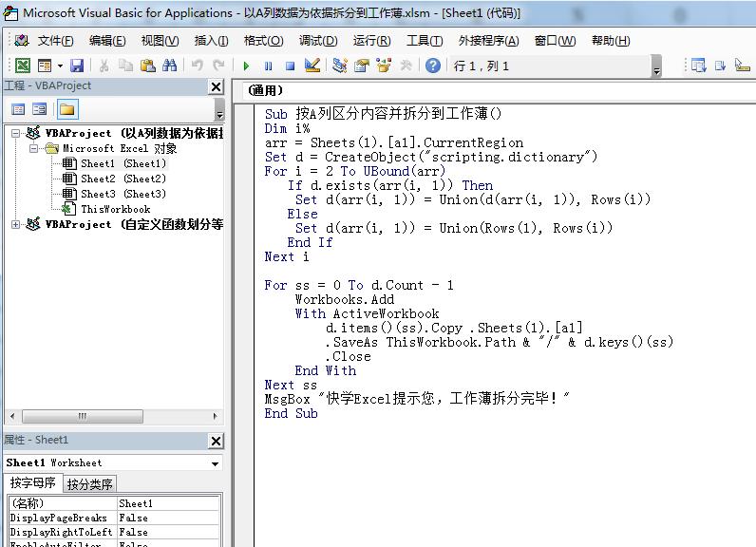Switch to the 按分类序 tab
Viewport: 756px width, 547px height.
[x=89, y=484]
